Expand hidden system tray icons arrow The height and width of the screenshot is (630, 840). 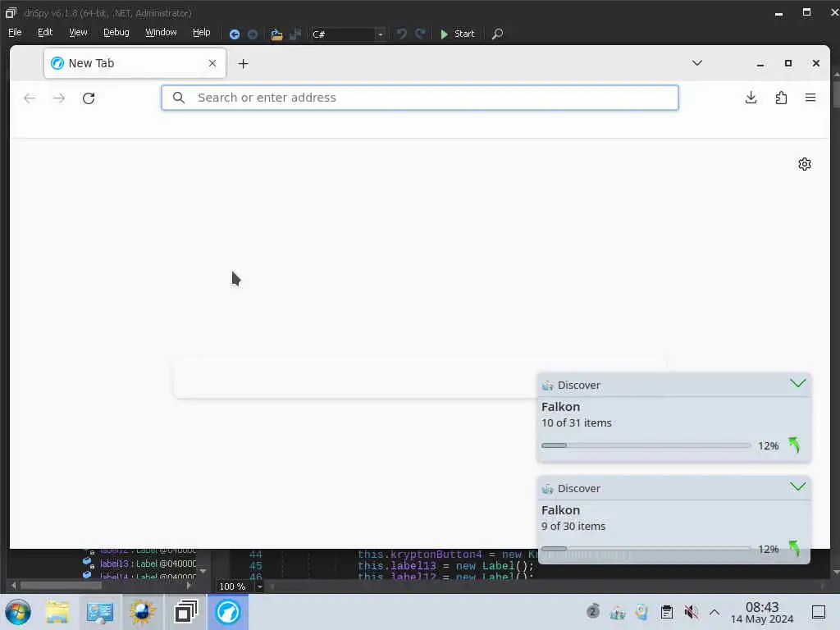point(714,612)
